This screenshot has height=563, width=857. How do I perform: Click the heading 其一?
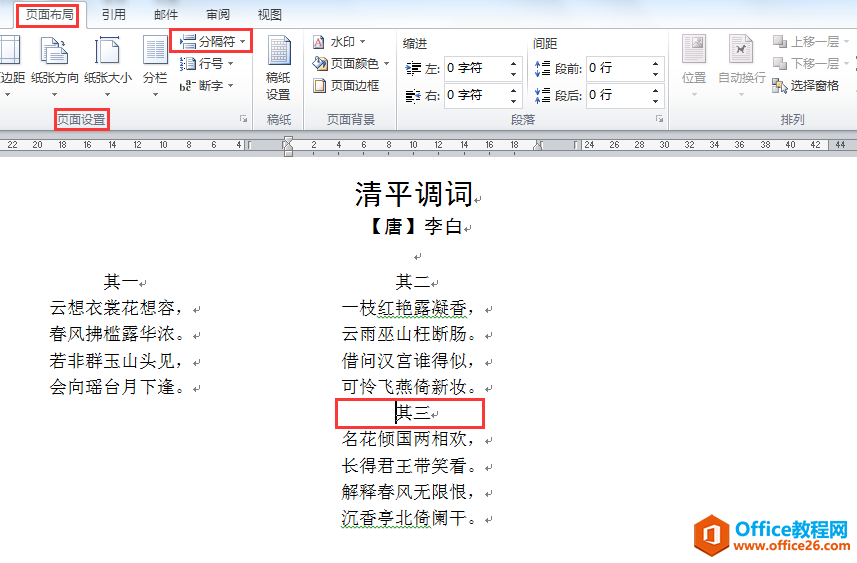(x=121, y=282)
